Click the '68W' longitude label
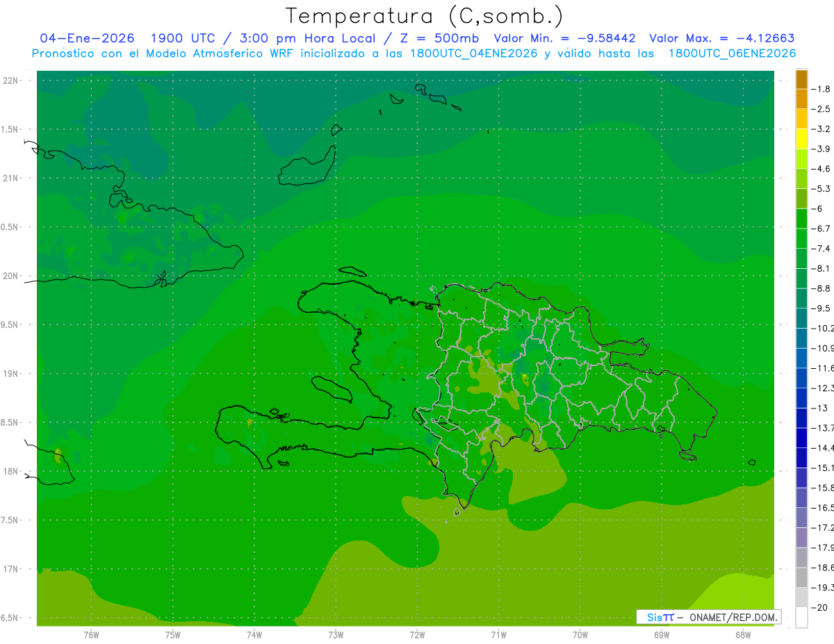The width and height of the screenshot is (834, 644). (743, 635)
